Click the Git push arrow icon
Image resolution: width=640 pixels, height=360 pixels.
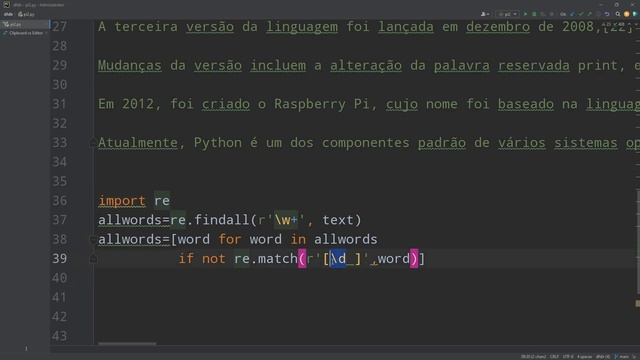click(x=589, y=14)
